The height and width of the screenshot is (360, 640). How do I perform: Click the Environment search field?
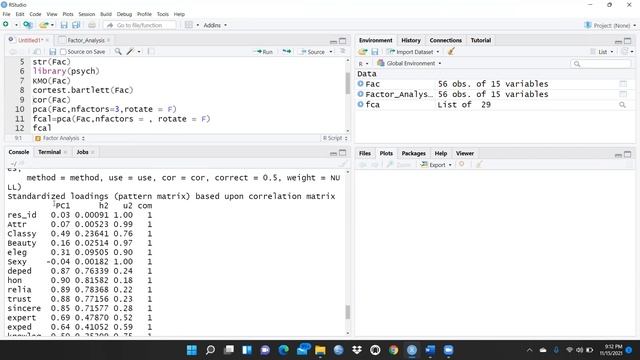point(601,64)
